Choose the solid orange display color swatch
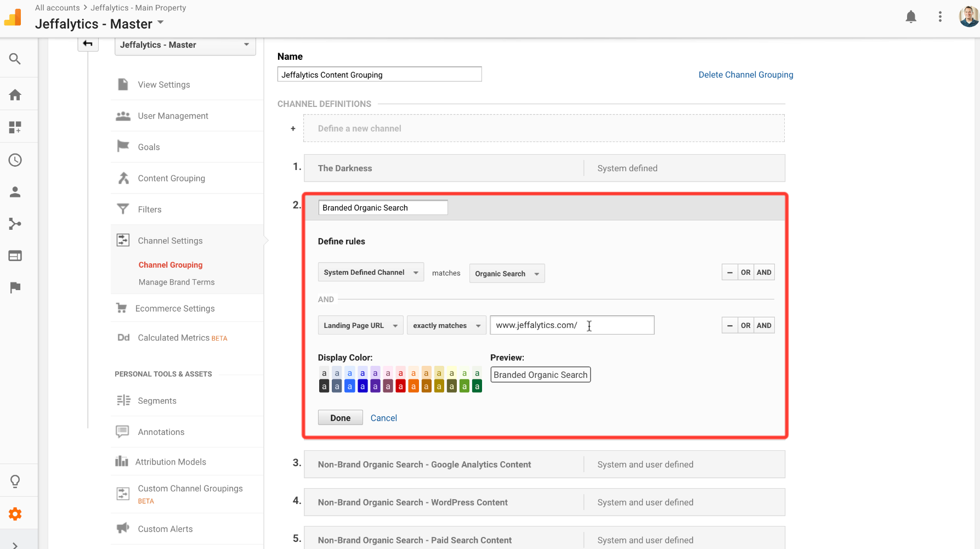 click(413, 387)
